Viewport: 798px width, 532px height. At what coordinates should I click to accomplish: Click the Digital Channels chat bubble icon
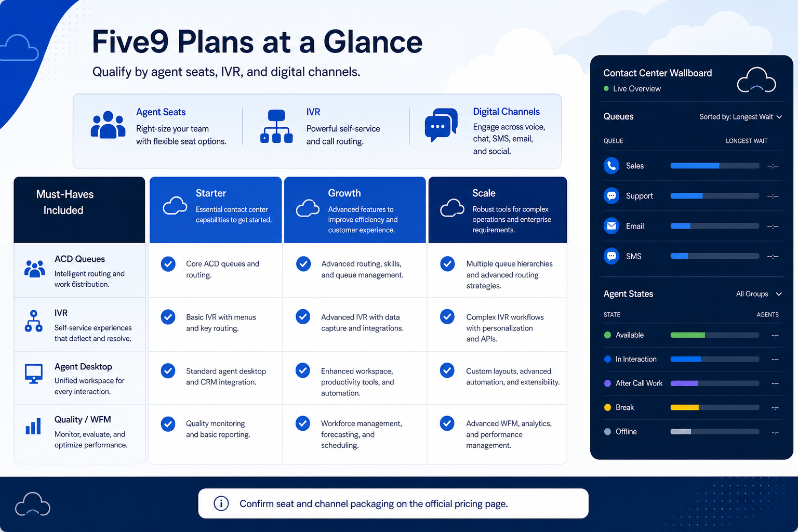pos(441,125)
